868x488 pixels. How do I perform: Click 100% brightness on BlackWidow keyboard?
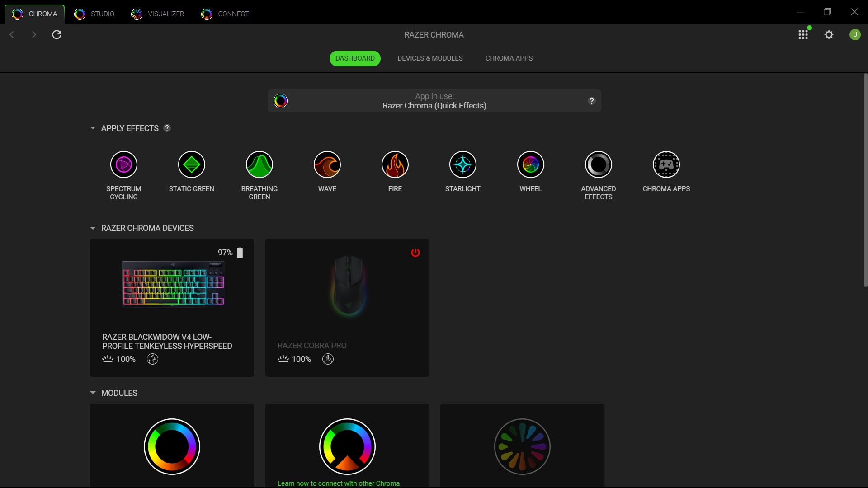coord(126,359)
